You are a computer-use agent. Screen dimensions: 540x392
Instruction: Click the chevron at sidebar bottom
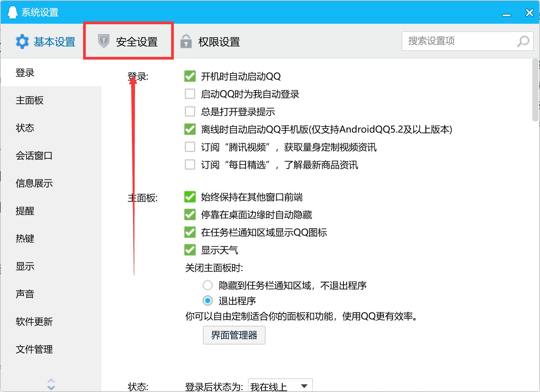pyautogui.click(x=51, y=384)
